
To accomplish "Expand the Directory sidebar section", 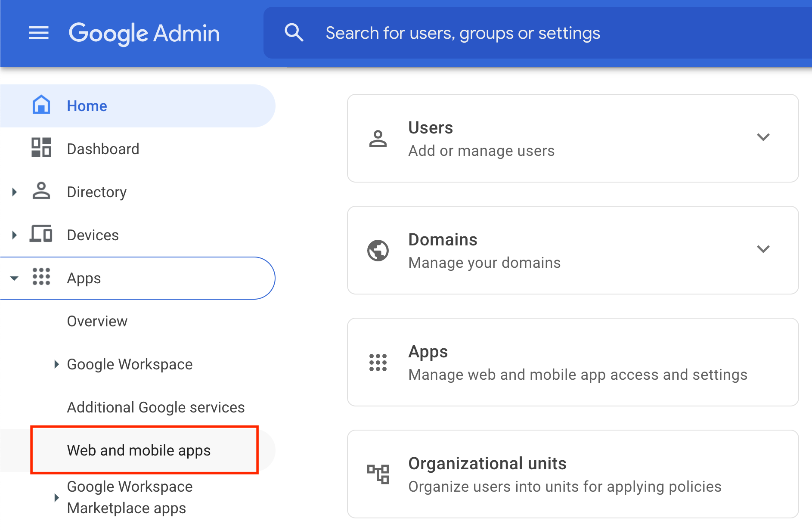I will coord(14,192).
